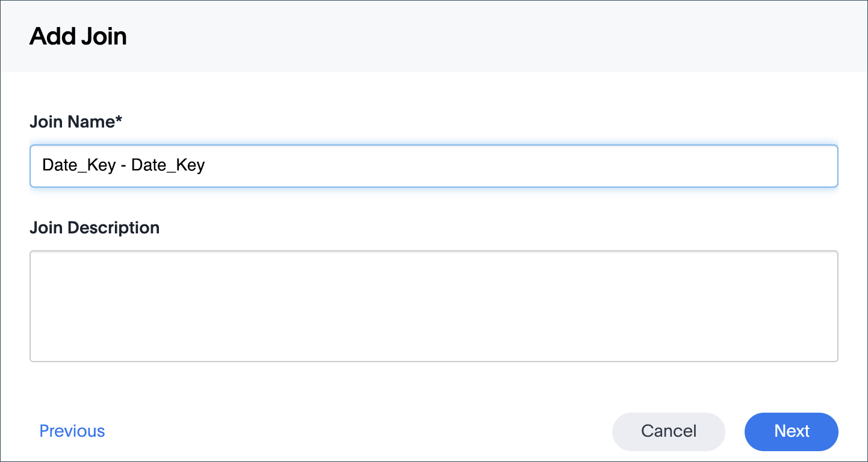This screenshot has width=868, height=462.
Task: Click the required asterisk beside Join Name
Action: 119,120
